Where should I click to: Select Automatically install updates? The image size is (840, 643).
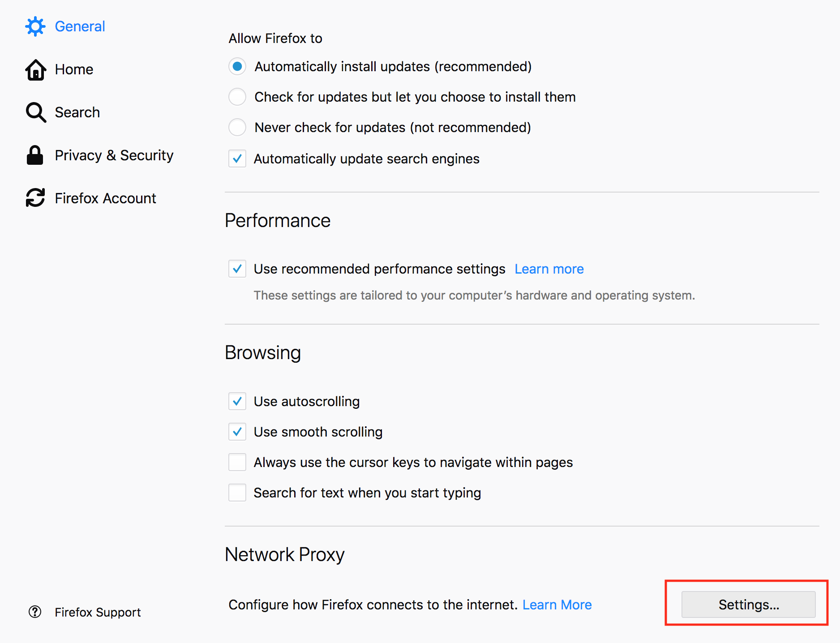(237, 66)
